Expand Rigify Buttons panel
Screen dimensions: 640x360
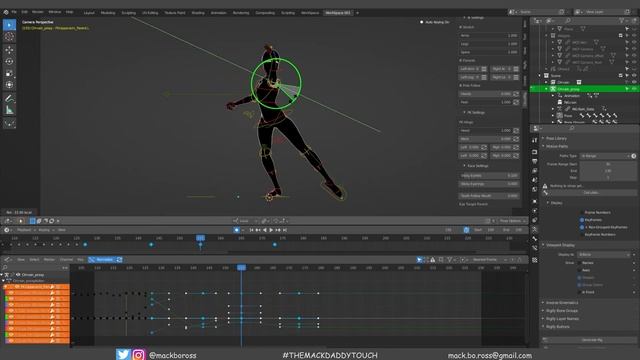[557, 327]
